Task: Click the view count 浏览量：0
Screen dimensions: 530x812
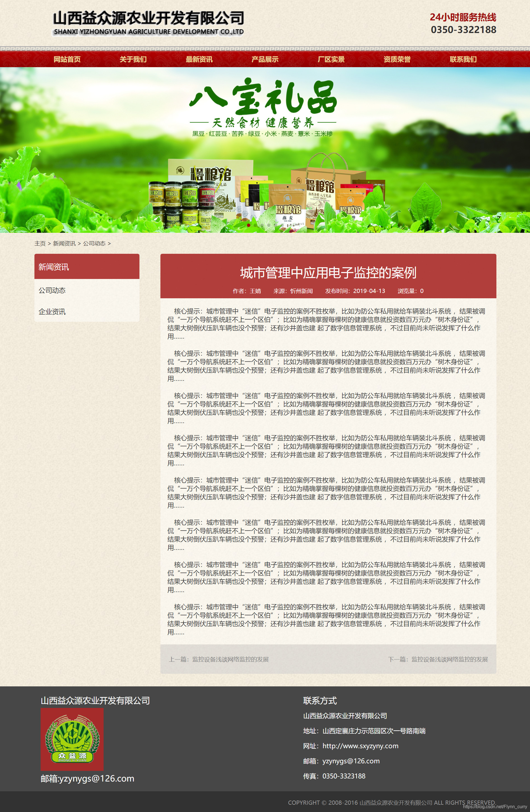Action: (x=410, y=291)
